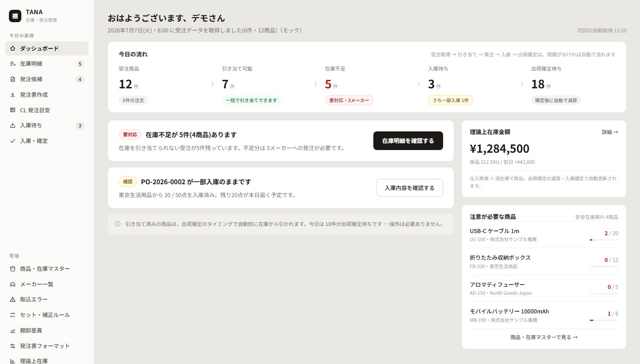640x364 pixels.
Task: Click the モバイルバッテリー stock level bar
Action: point(604,320)
